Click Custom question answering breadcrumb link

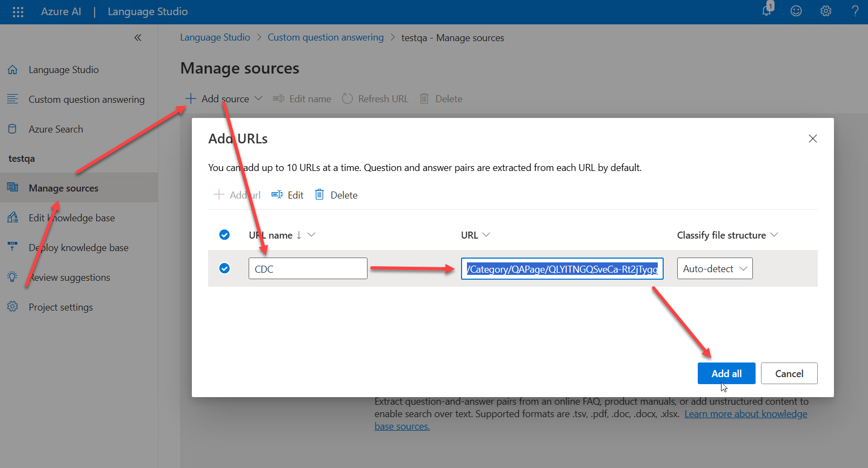point(325,37)
